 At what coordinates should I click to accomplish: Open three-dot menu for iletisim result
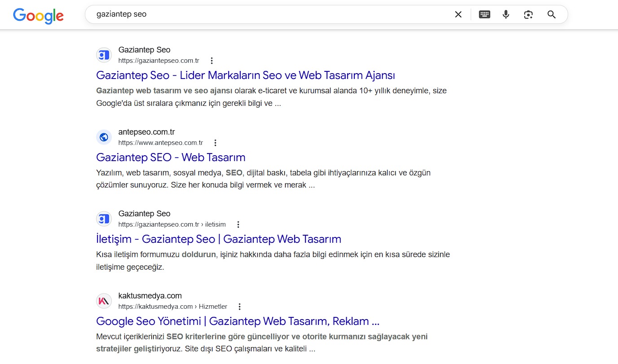point(238,224)
